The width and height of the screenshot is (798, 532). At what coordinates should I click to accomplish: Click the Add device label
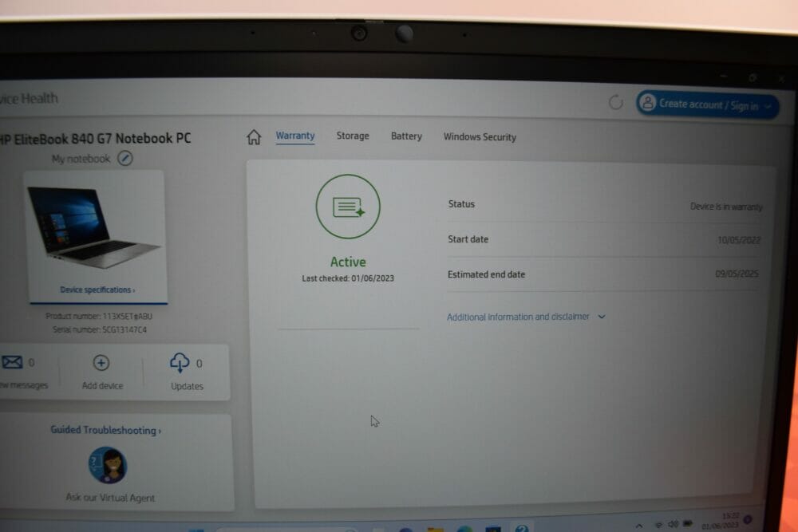point(102,385)
